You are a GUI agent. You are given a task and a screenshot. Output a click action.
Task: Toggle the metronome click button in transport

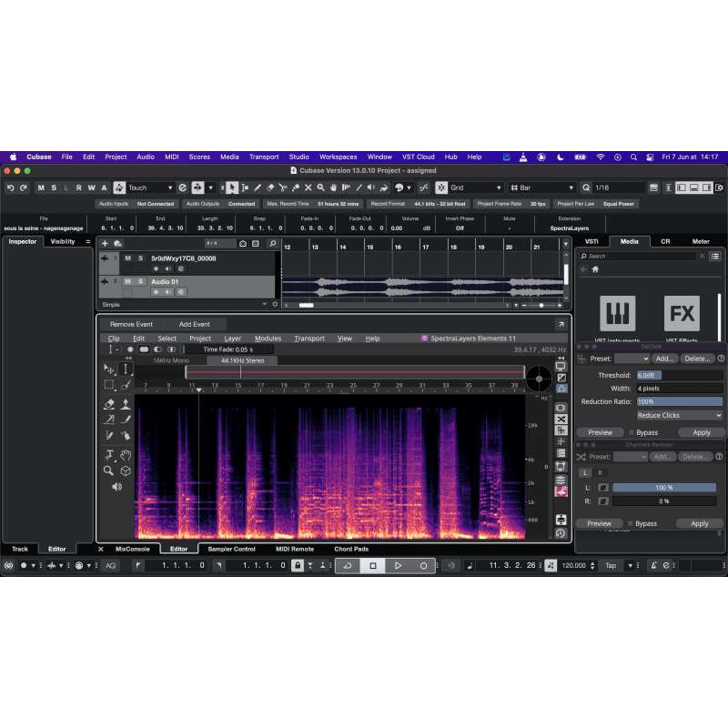(653, 565)
